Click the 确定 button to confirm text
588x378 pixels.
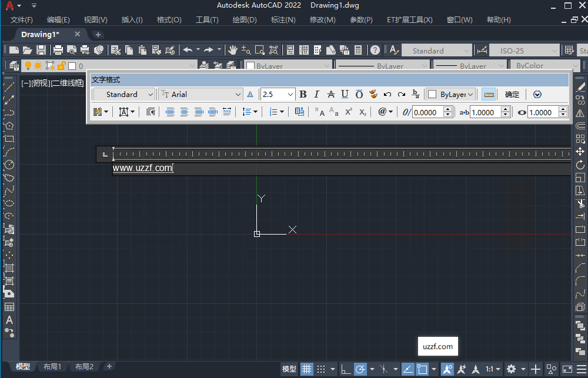511,94
